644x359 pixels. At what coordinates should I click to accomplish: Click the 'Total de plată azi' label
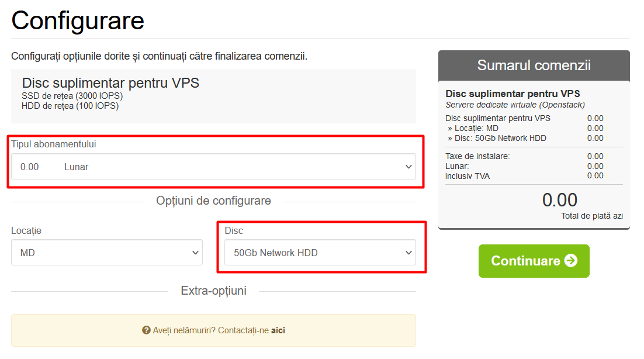pos(592,216)
